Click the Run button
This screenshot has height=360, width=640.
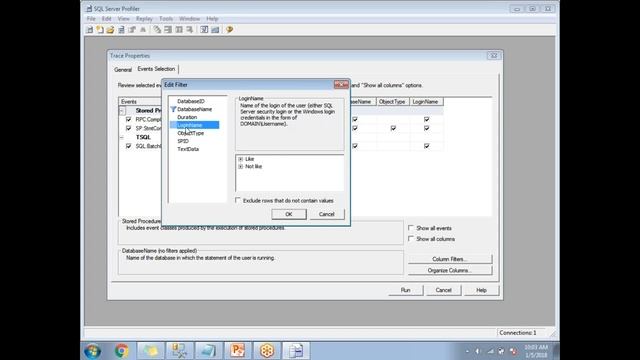405,290
